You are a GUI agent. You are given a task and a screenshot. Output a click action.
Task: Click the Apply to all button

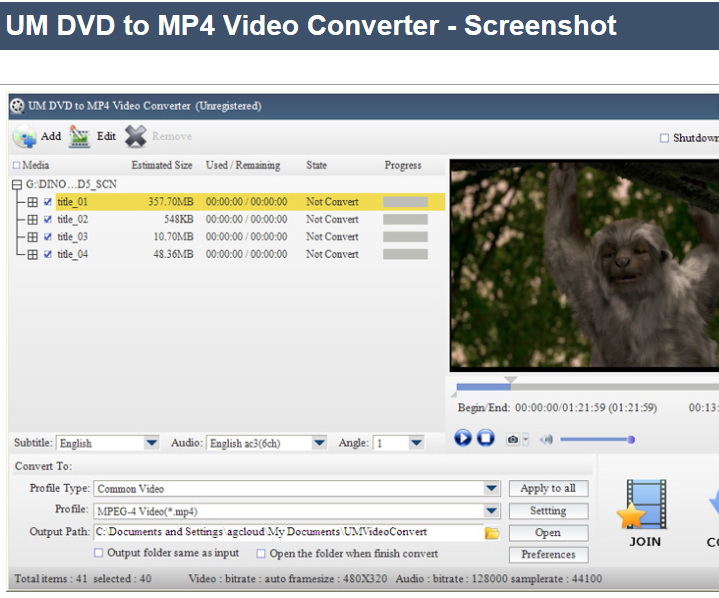coord(548,488)
